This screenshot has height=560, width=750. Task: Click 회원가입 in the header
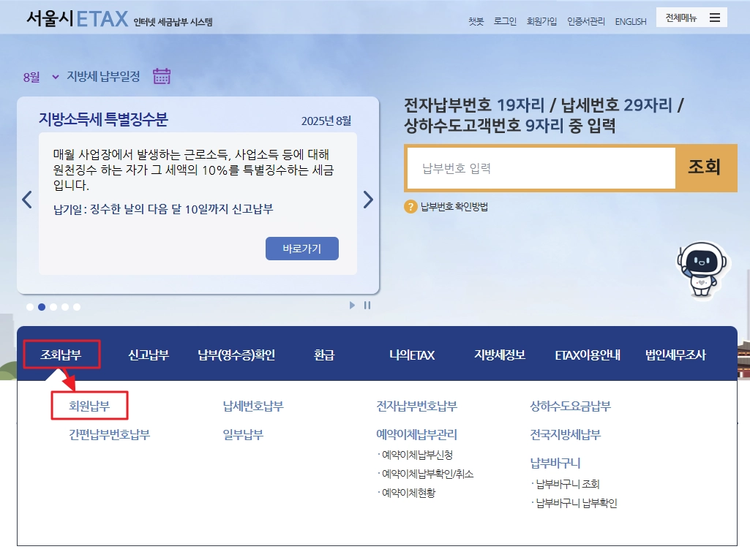541,21
